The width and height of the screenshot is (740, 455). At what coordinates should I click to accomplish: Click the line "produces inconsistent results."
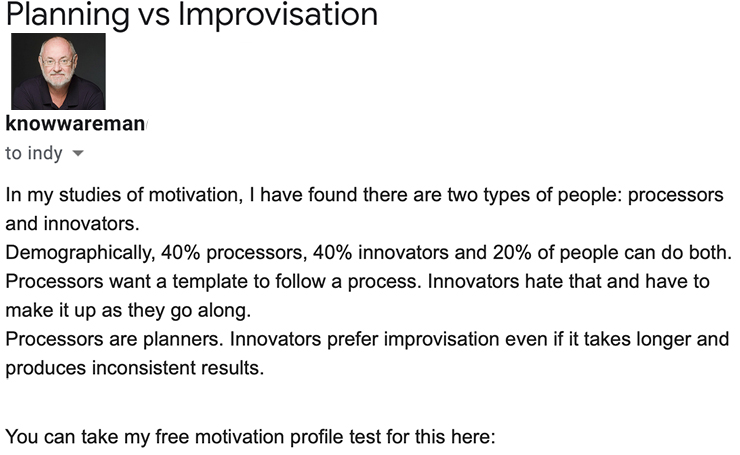point(135,368)
